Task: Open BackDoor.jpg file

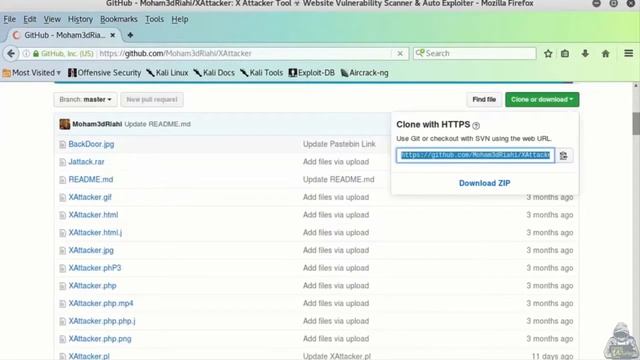Action: (91, 144)
